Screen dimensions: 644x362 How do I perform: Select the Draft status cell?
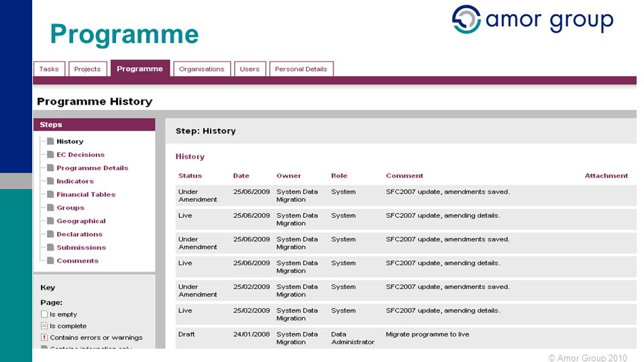[186, 334]
